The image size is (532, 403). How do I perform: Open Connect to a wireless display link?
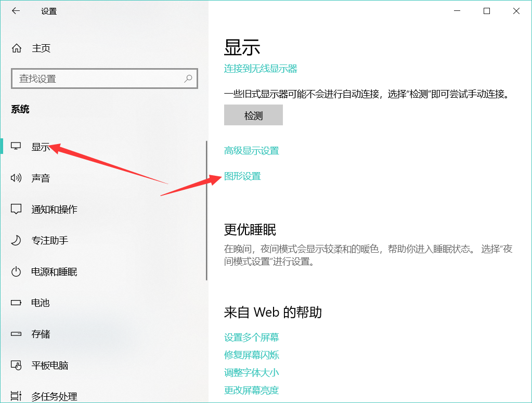(x=261, y=69)
